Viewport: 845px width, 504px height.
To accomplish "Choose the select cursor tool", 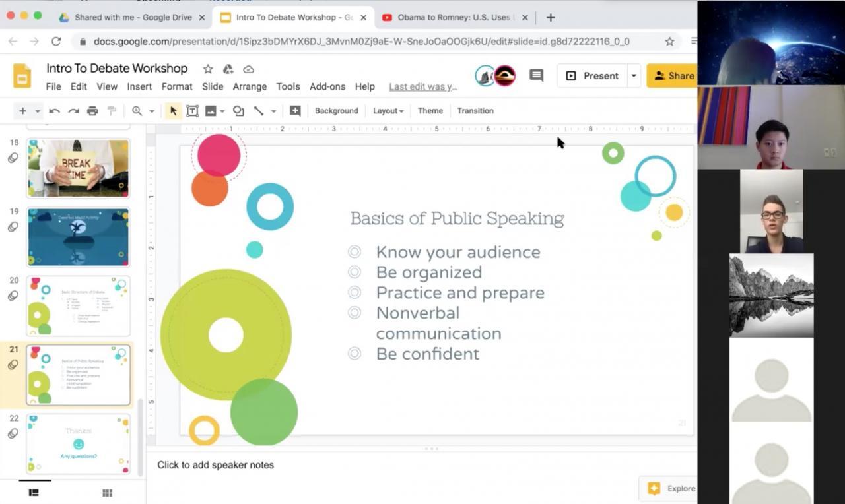I will tap(174, 111).
